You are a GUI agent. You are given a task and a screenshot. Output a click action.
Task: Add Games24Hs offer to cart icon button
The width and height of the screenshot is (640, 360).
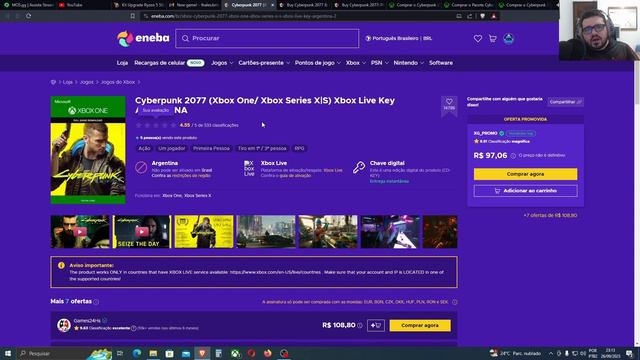click(x=376, y=325)
